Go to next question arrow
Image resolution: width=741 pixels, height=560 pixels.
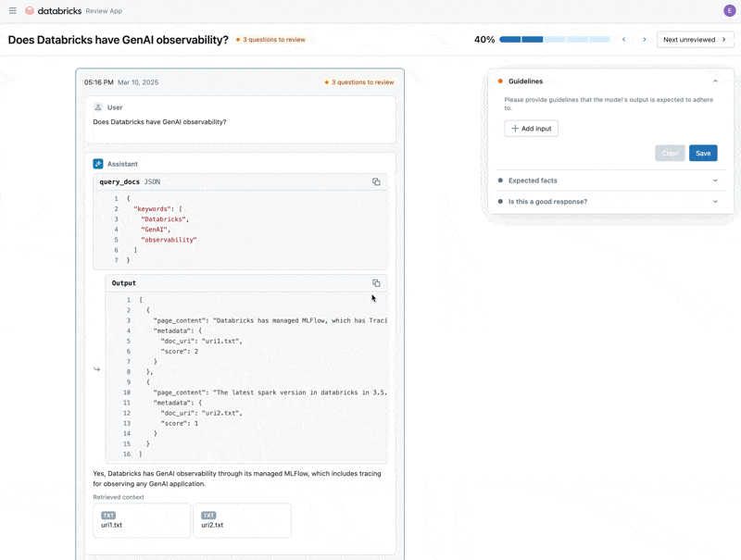[x=645, y=40]
